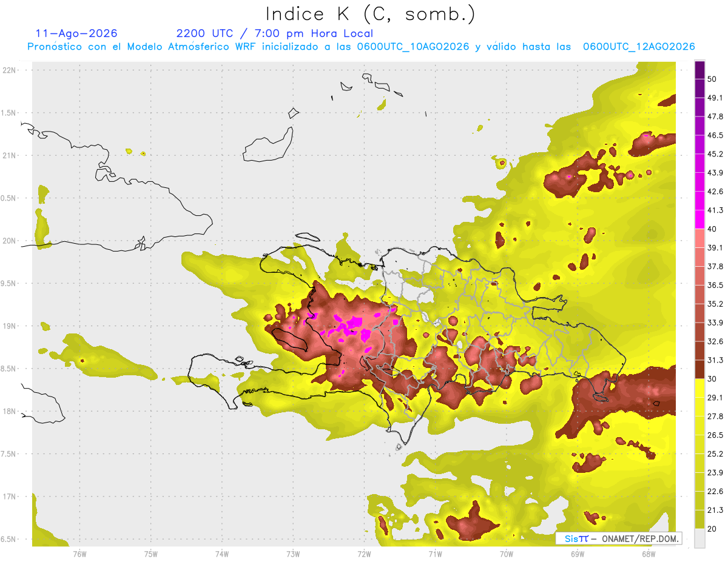The width and height of the screenshot is (728, 562).
Task: Click the color bar value "37.8"
Action: point(715,267)
